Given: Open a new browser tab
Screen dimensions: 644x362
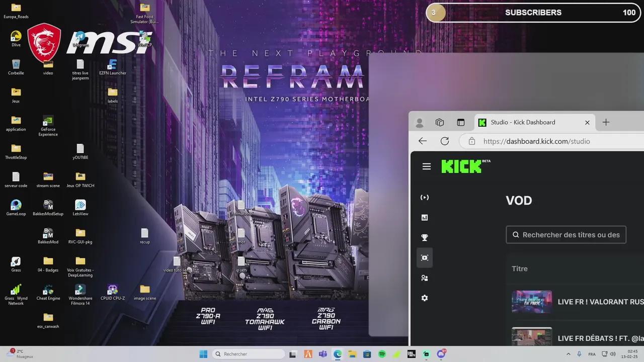Looking at the screenshot, I should coord(606,122).
